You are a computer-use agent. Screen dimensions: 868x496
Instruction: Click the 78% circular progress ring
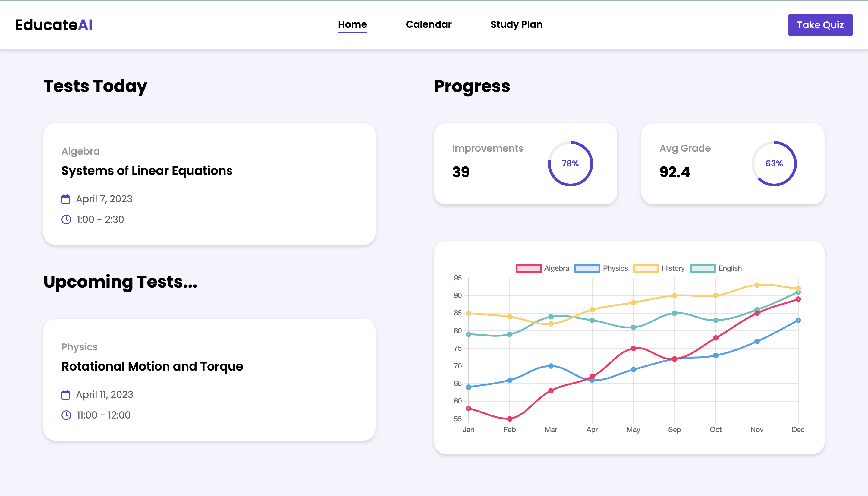tap(570, 163)
